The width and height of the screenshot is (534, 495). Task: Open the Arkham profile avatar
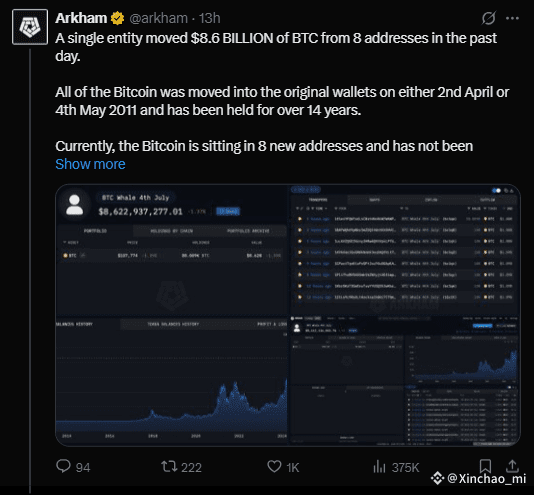coord(30,27)
